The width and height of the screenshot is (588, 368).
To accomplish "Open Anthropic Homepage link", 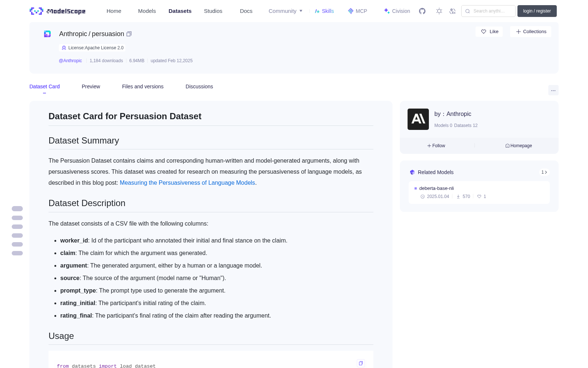I will click(519, 146).
